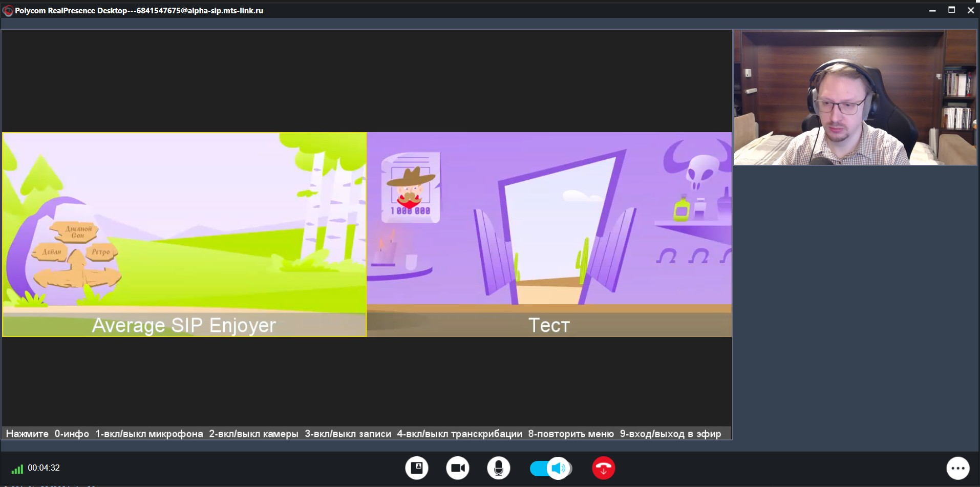Open the three-dot more options menu
Image resolution: width=980 pixels, height=487 pixels.
[957, 468]
